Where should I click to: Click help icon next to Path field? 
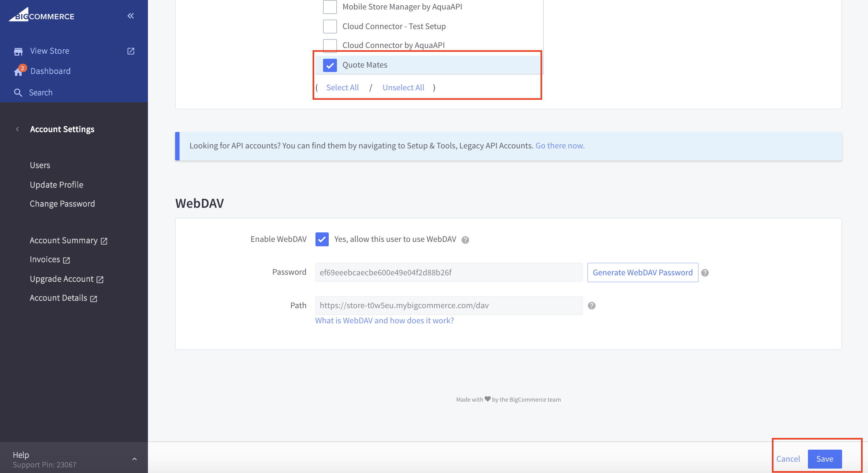pos(591,306)
